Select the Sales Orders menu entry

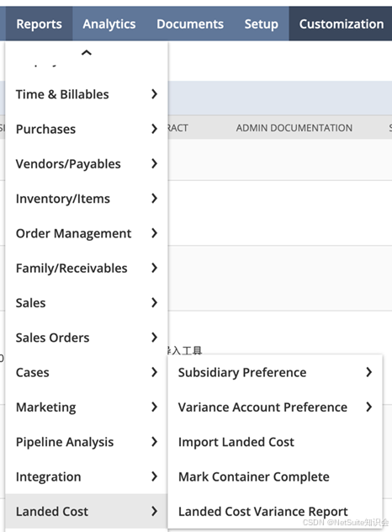87,338
